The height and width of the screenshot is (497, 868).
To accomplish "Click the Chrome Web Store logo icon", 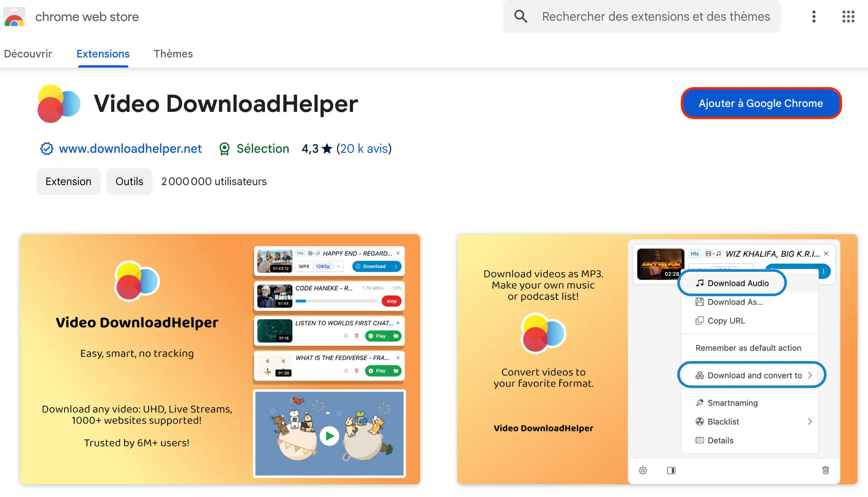I will tap(14, 17).
